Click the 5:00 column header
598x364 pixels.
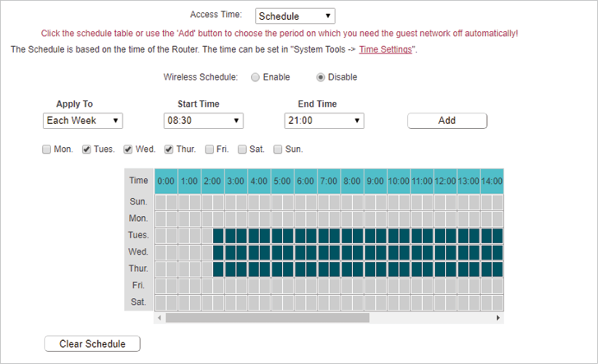click(282, 182)
